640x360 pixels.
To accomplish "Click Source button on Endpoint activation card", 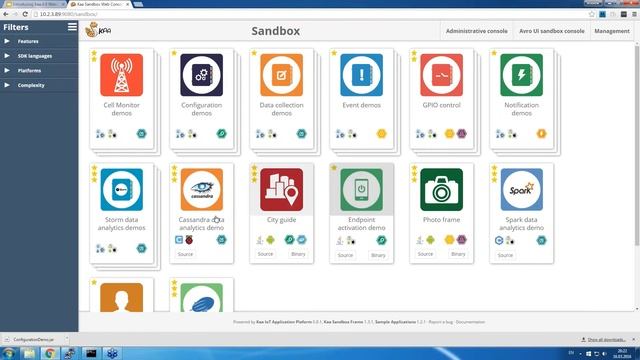I will 345,255.
